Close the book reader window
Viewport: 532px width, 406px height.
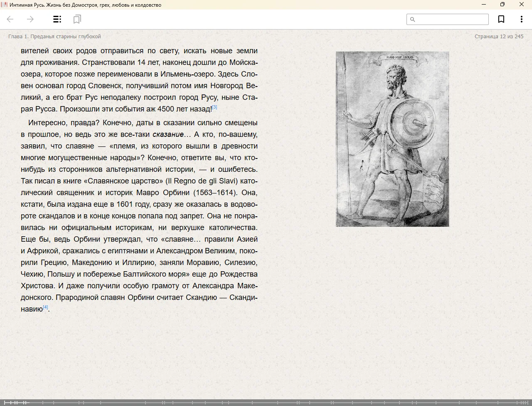(521, 5)
